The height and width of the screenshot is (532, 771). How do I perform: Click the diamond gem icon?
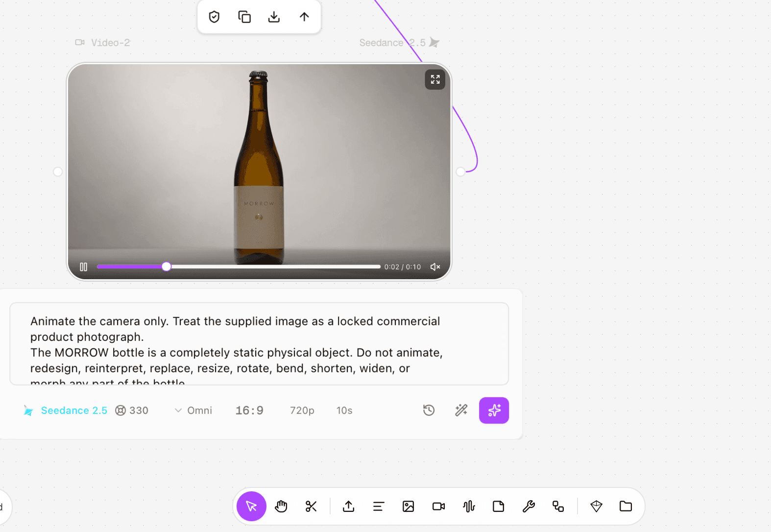(596, 507)
